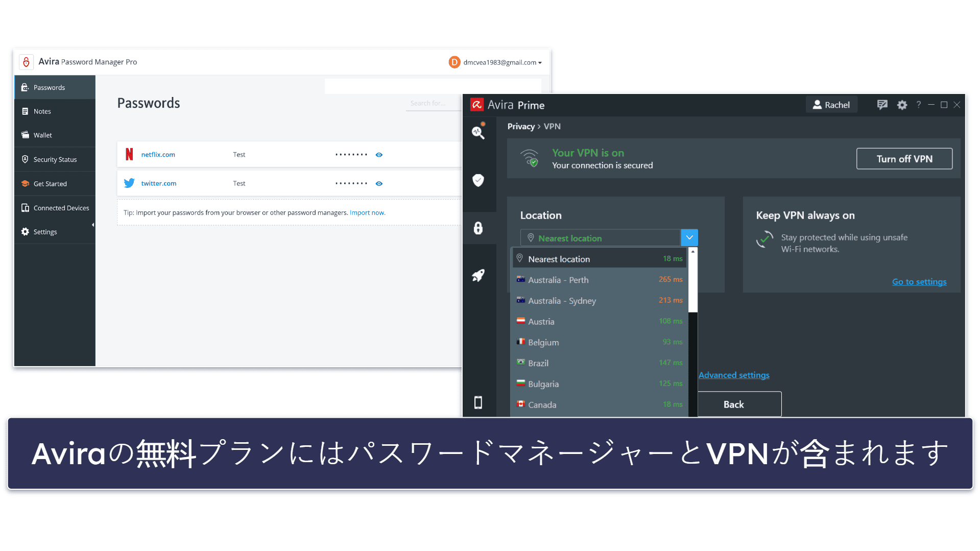Select Belgium VPN location
Viewport: 980px width, 551px height.
[600, 343]
